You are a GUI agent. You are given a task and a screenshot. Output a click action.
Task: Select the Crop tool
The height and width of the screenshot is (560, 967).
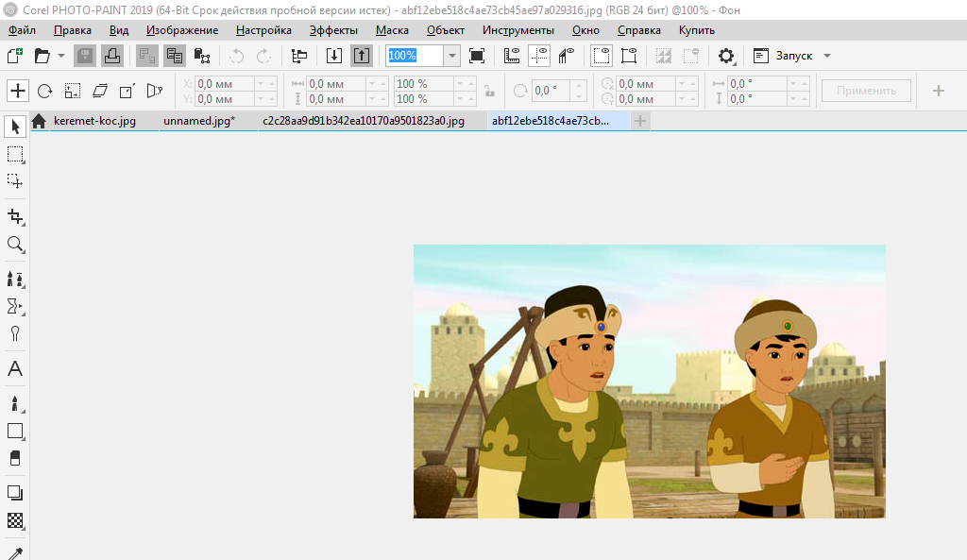coord(15,216)
